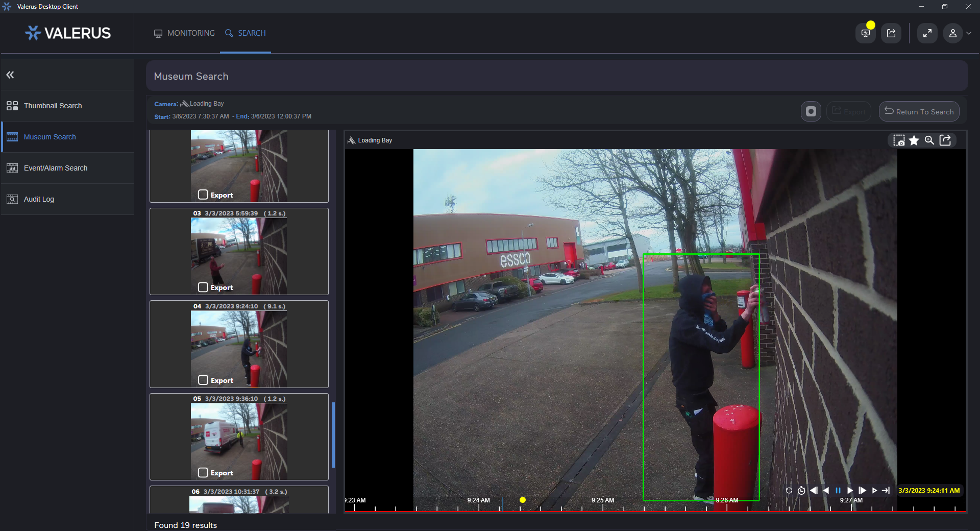Open the go-to-time clock icon
The height and width of the screenshot is (531, 980).
pyautogui.click(x=801, y=491)
